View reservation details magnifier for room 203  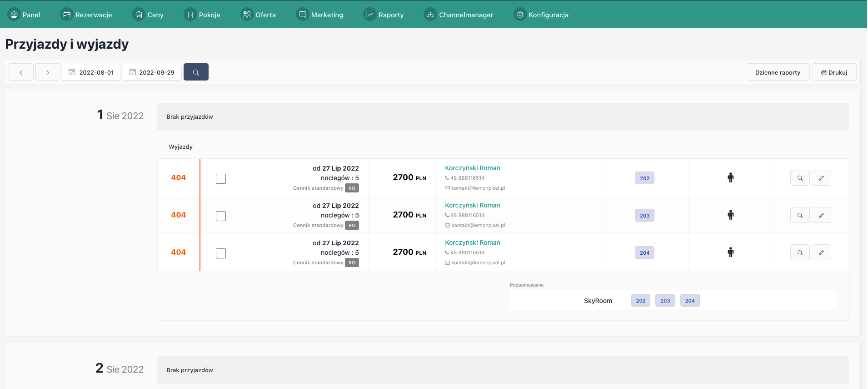(800, 215)
